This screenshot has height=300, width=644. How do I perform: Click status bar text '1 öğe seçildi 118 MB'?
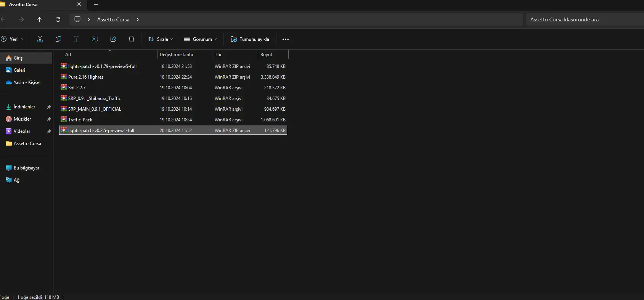(x=38, y=297)
